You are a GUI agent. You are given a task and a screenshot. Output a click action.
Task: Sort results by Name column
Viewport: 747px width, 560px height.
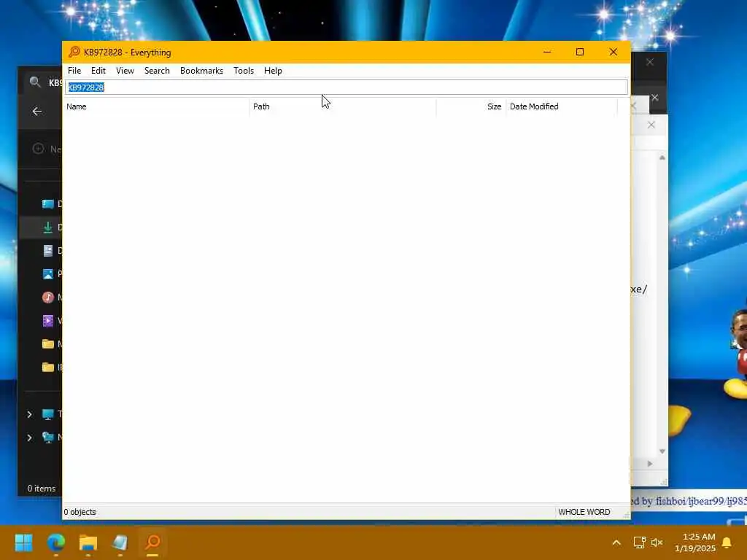click(x=156, y=106)
